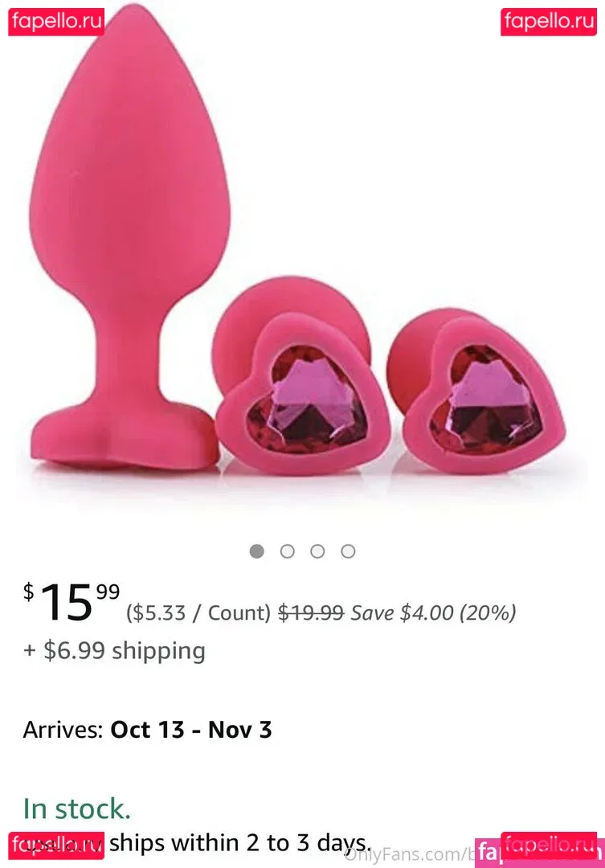
Task: Click the left heart-shaped jewel in image
Action: (306, 399)
